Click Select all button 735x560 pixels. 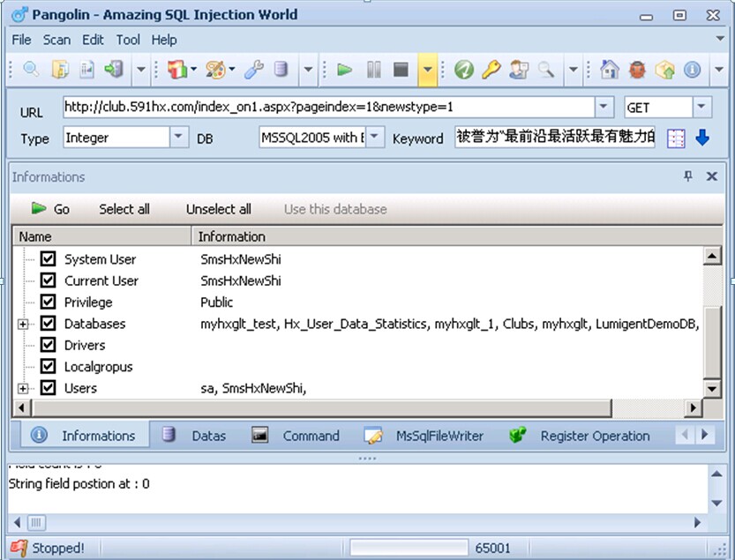coord(124,209)
